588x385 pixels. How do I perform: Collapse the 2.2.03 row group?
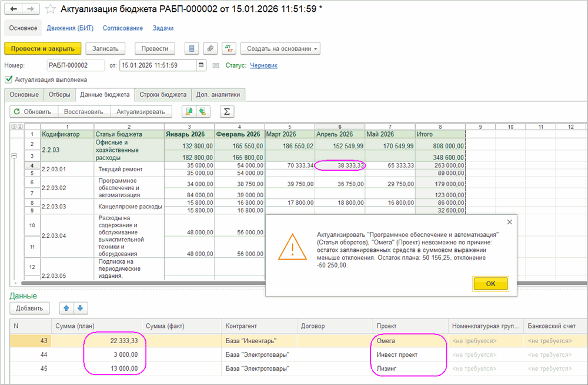pos(14,155)
